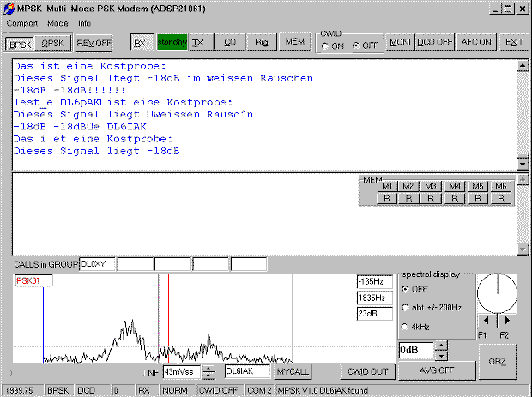This screenshot has width=532, height=397.
Task: Click the CQ call button
Action: click(x=230, y=42)
